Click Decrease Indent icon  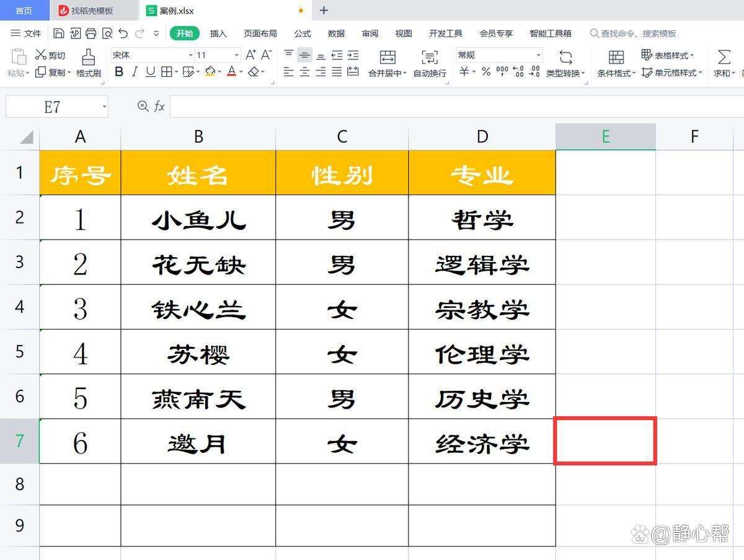pyautogui.click(x=337, y=55)
